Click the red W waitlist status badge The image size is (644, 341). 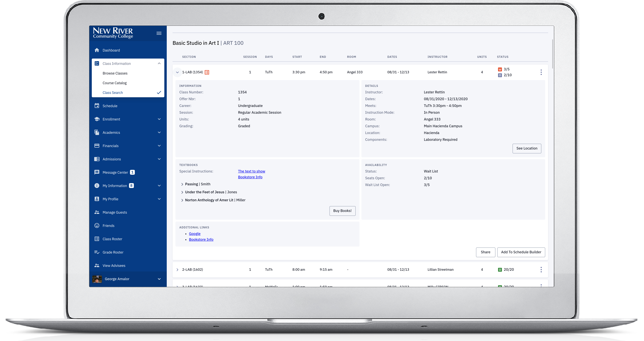click(500, 69)
